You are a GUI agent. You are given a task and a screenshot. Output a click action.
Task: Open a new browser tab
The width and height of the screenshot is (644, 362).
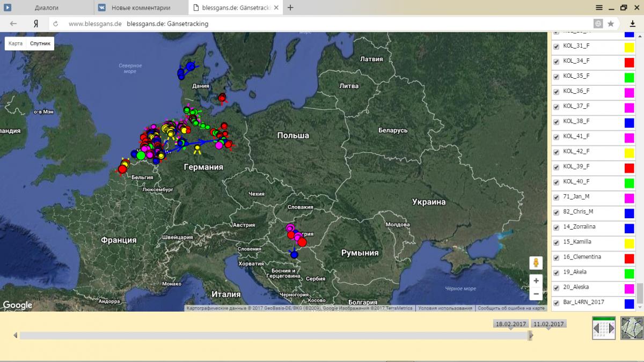pos(290,8)
